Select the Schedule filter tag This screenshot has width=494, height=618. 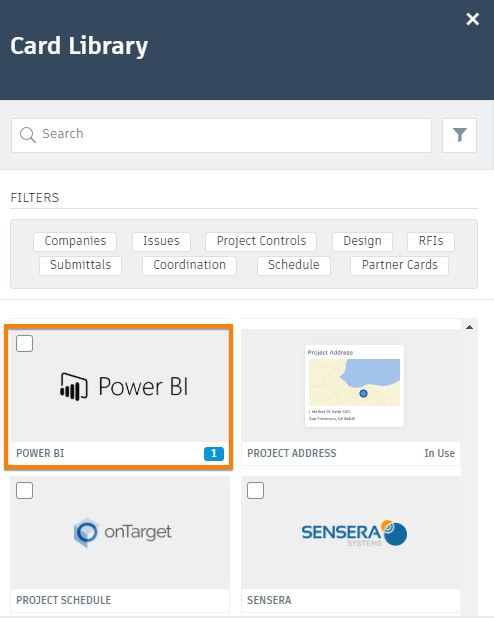tap(294, 265)
